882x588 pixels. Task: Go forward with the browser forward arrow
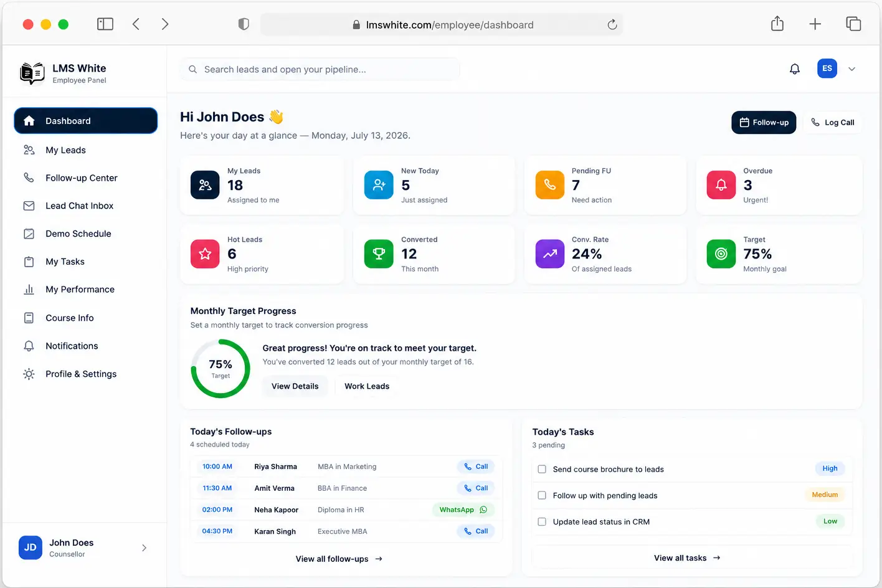point(165,24)
